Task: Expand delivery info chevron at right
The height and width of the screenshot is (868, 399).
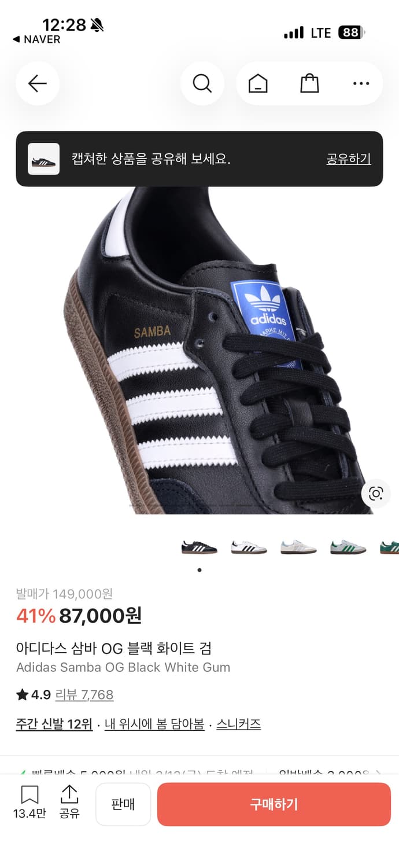Action: [x=378, y=772]
